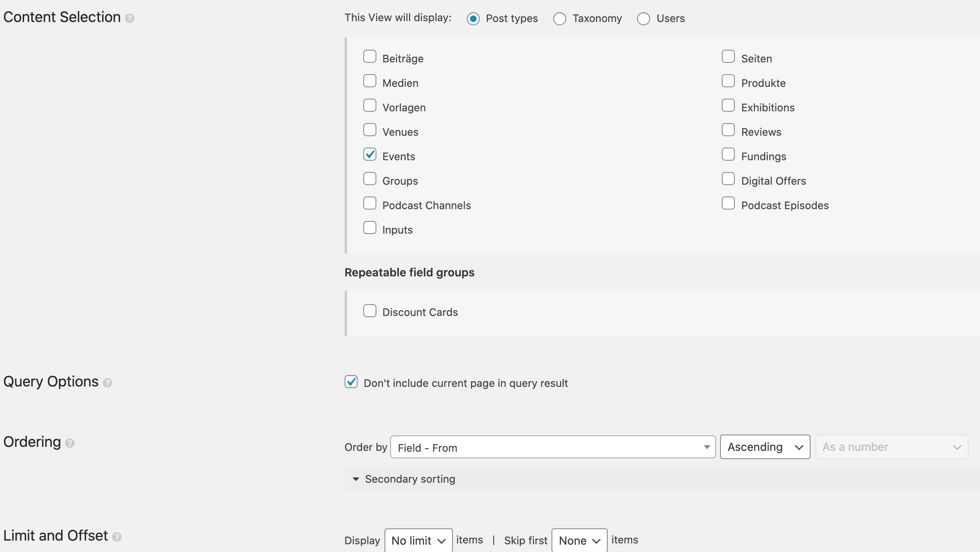This screenshot has height=552, width=980.
Task: Check the Beiträge checkbox
Action: 370,57
